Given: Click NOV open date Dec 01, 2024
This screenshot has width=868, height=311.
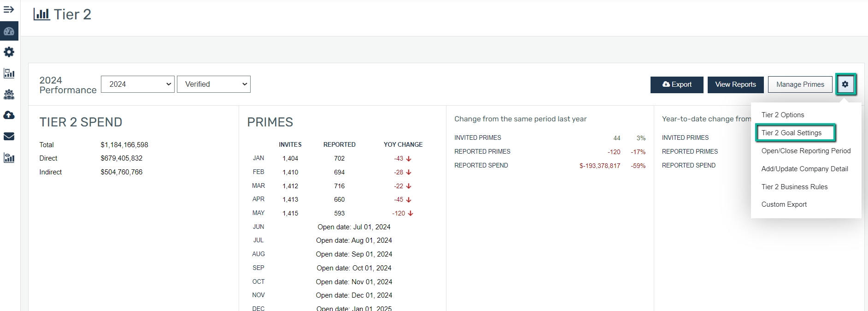Looking at the screenshot, I should point(354,295).
